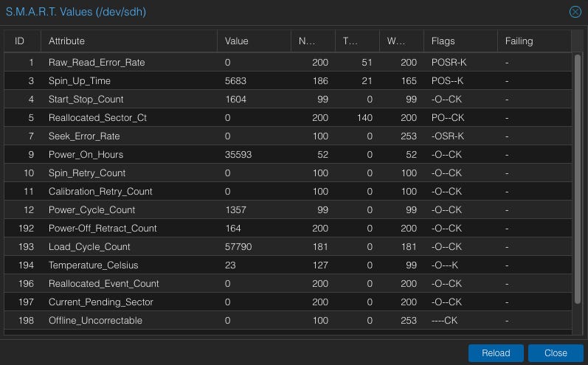This screenshot has height=365, width=588.
Task: Click the value 35593 for Power_On_Hours
Action: (x=238, y=154)
